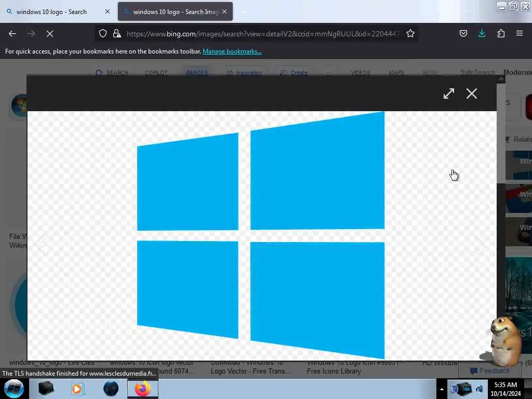This screenshot has height=399, width=532.
Task: Stop loading the page
Action: pos(50,34)
